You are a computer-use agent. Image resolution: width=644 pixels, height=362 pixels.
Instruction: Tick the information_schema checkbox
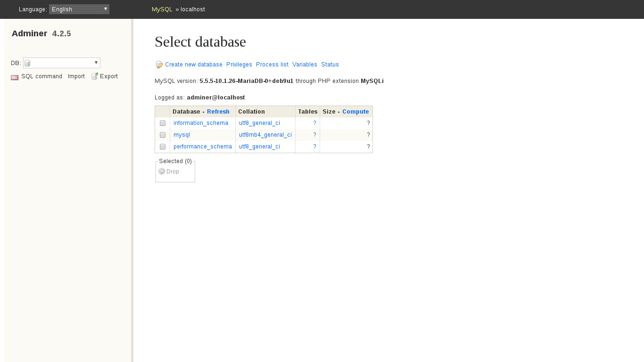[163, 123]
